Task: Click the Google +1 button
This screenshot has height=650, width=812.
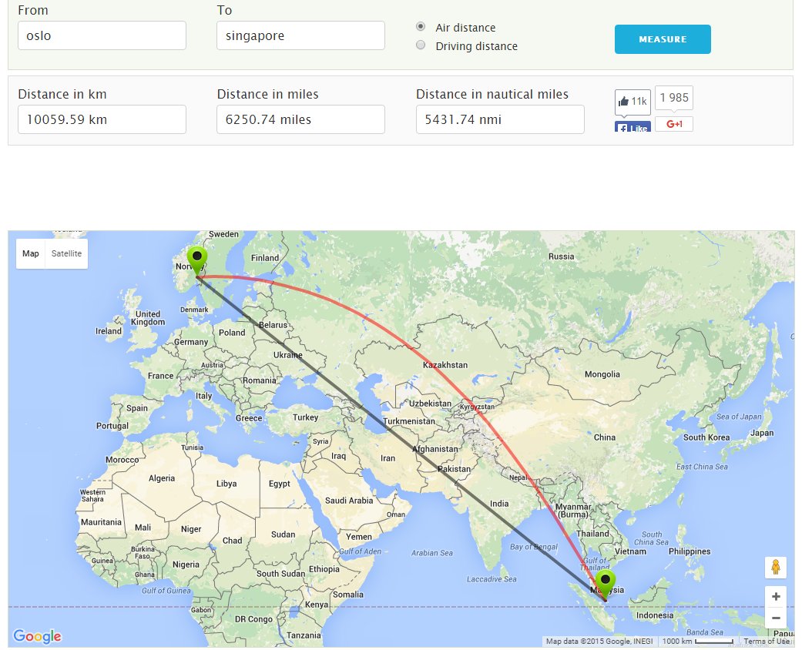Action: (674, 124)
